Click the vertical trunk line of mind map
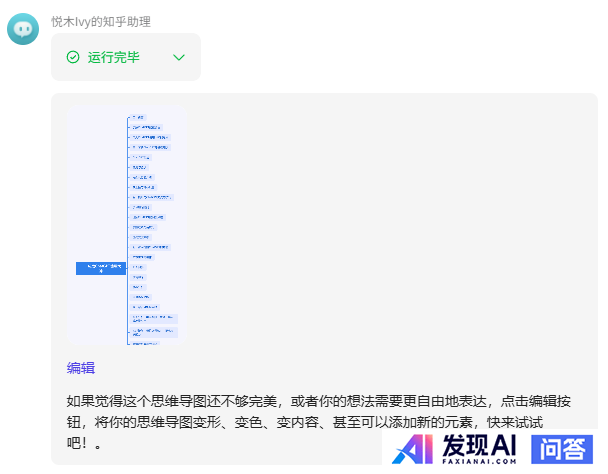Viewport: 608px width, 474px height. [x=128, y=200]
